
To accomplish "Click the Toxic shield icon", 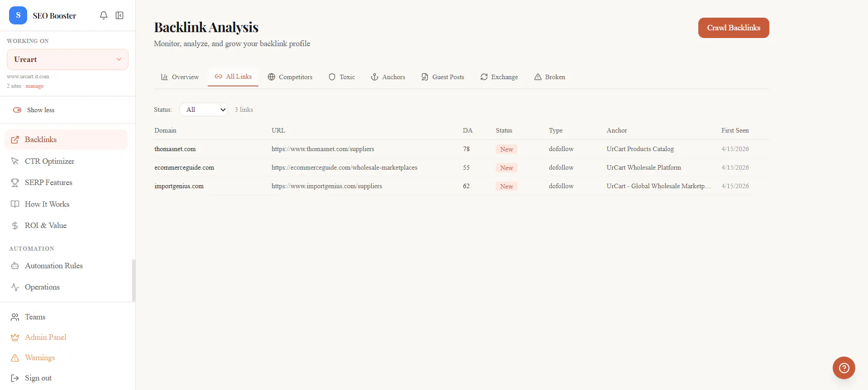I will 332,77.
